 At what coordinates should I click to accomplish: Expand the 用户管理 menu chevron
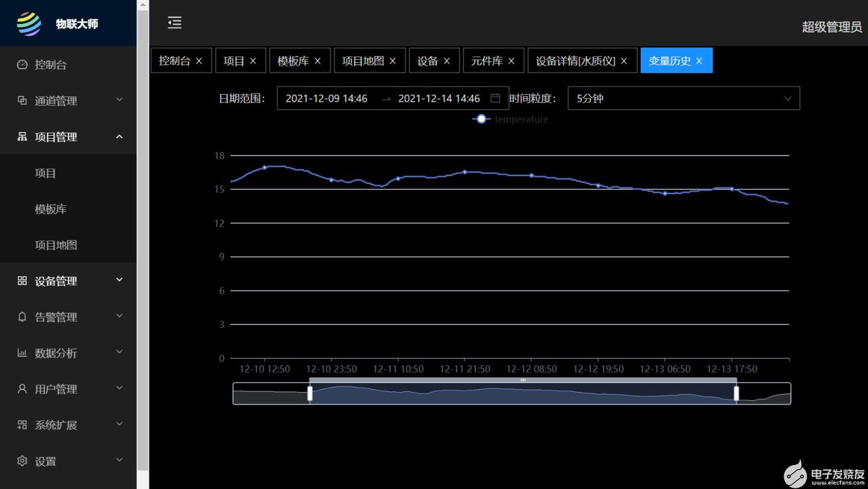(x=119, y=388)
